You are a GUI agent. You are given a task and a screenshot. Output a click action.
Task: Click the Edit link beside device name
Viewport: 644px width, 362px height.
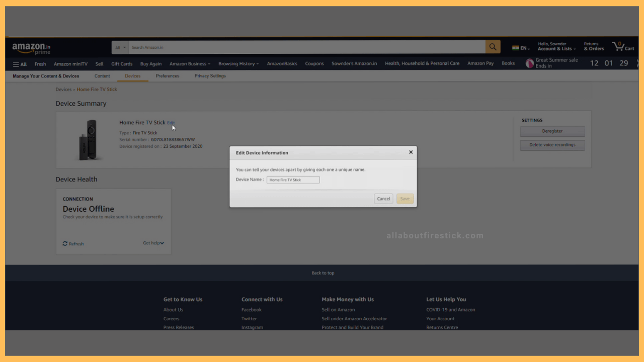click(171, 123)
